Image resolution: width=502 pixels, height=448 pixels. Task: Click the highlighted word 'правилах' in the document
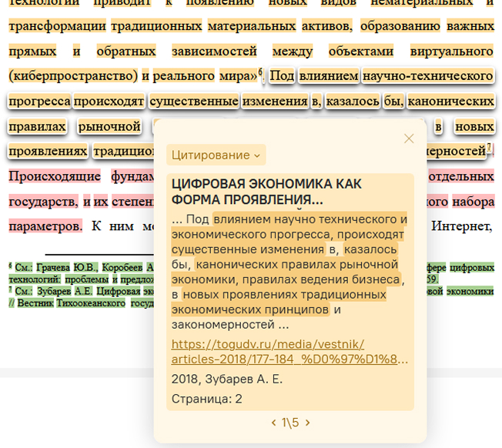(37, 127)
